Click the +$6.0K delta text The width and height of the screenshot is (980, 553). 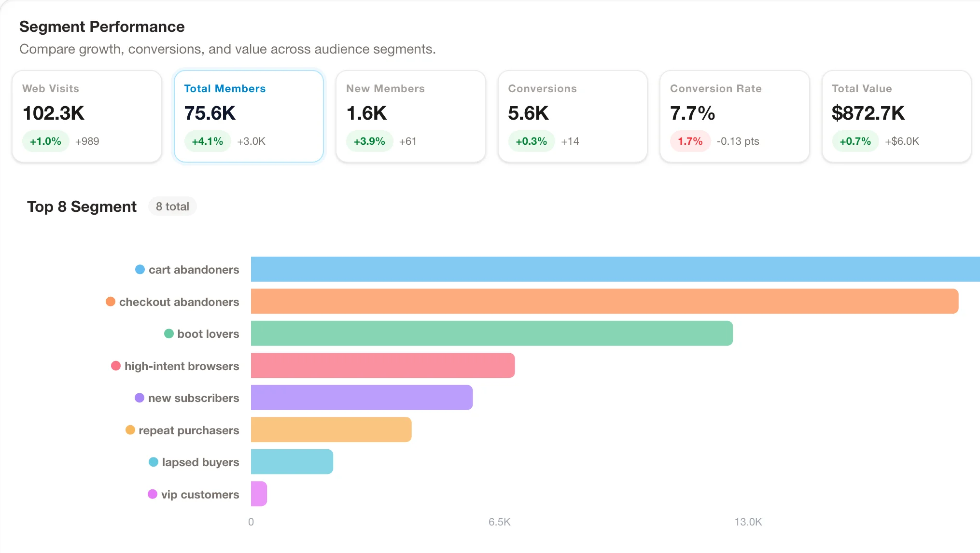pos(902,141)
